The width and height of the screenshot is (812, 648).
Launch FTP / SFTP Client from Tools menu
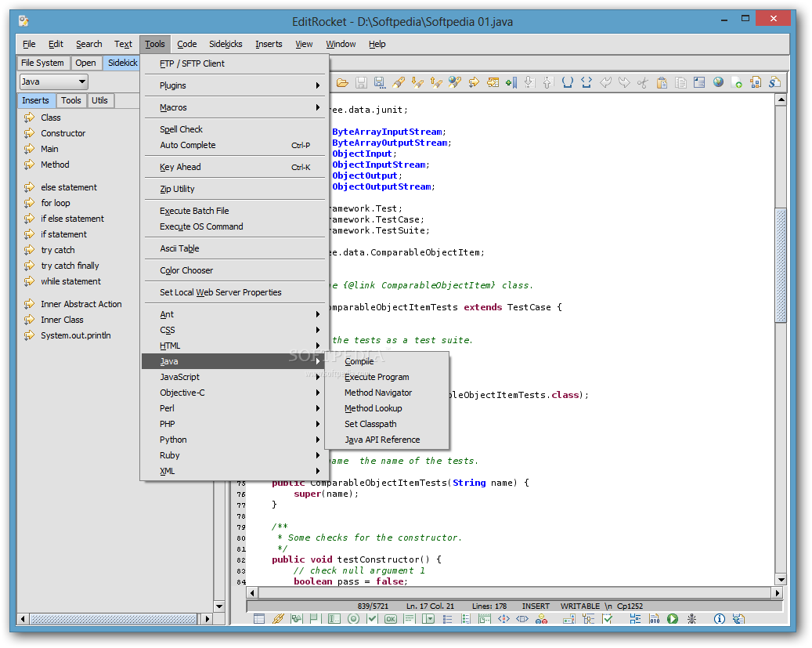point(235,63)
